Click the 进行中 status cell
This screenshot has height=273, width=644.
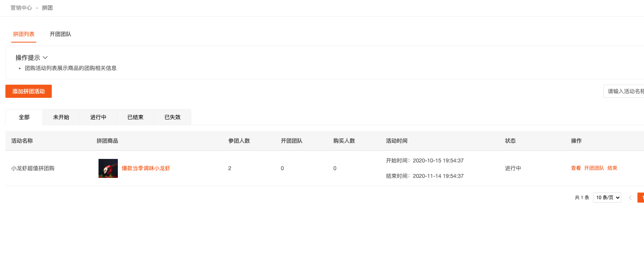tap(513, 168)
